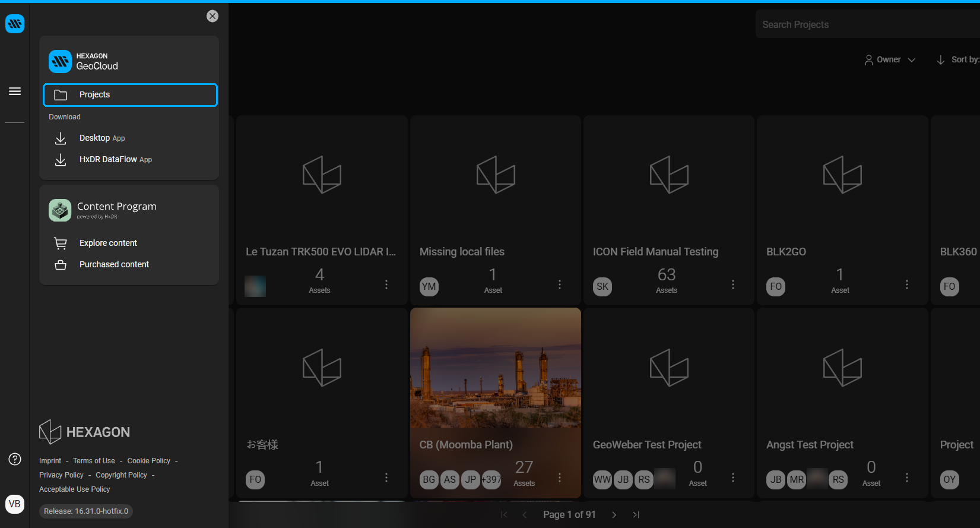Image resolution: width=980 pixels, height=528 pixels.
Task: Click the SK avatar on ICON Field Manual Testing
Action: click(x=602, y=287)
